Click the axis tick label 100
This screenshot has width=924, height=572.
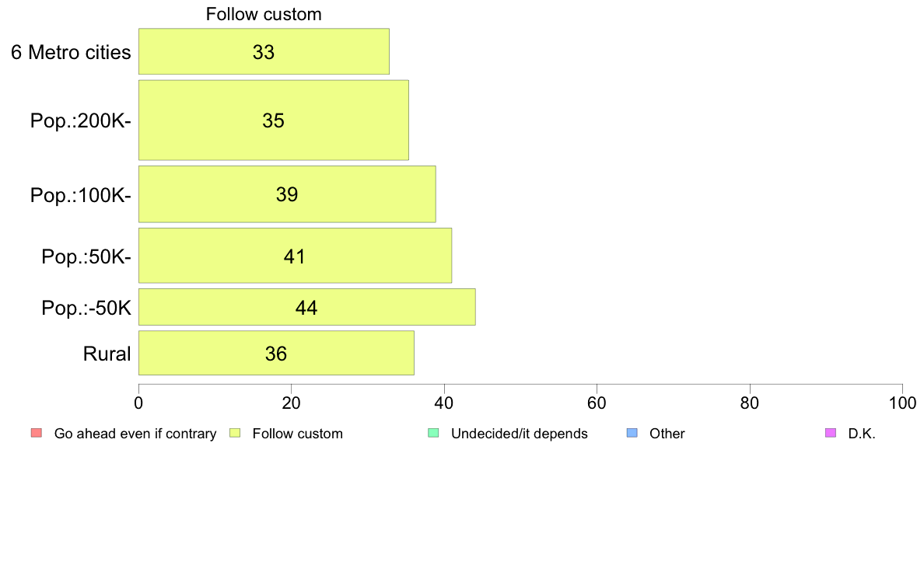click(902, 403)
